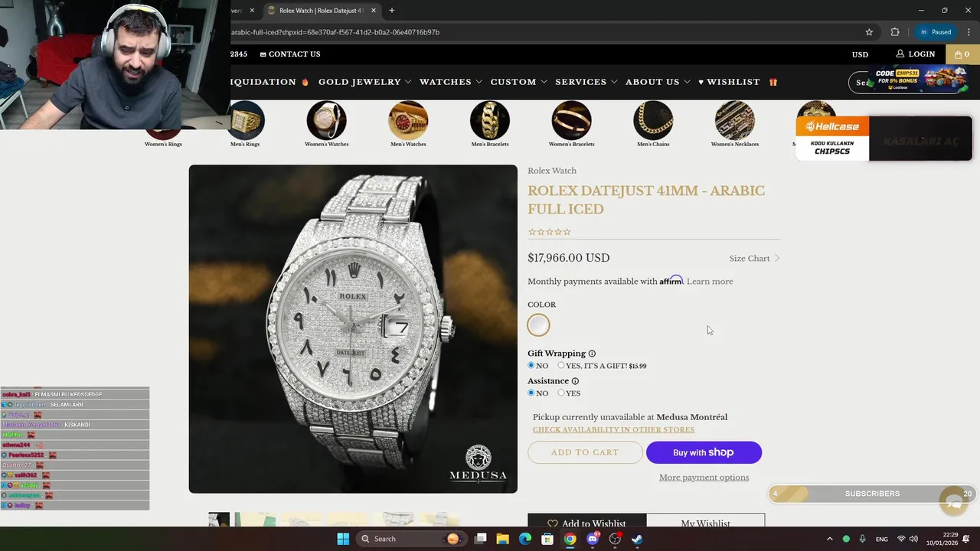Open More payment options
980x551 pixels.
(704, 478)
